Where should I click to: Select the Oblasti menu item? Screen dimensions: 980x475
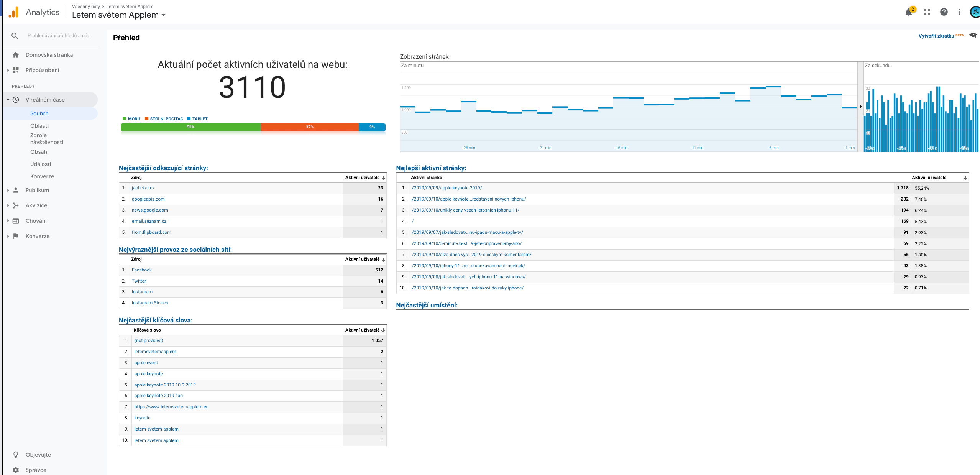pyautogui.click(x=39, y=126)
